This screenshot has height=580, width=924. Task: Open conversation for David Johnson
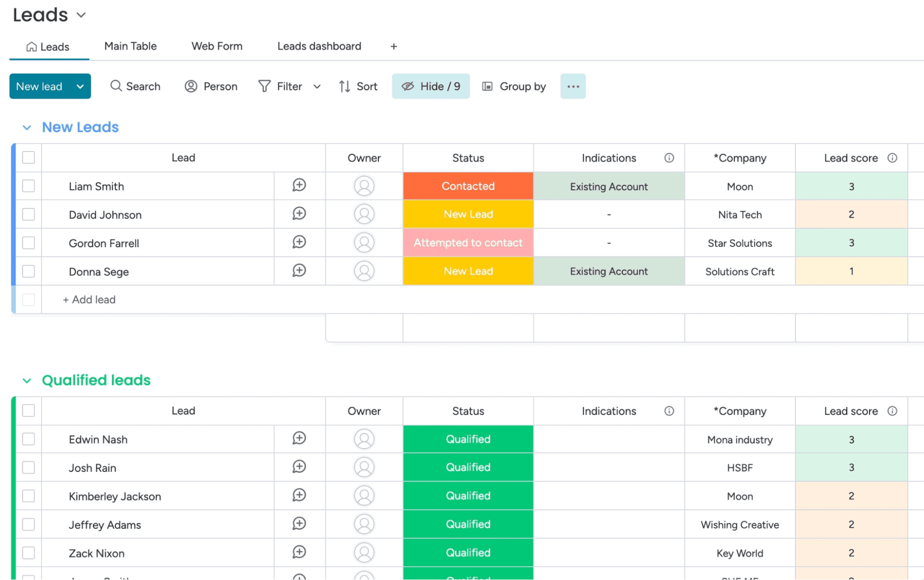pyautogui.click(x=299, y=214)
